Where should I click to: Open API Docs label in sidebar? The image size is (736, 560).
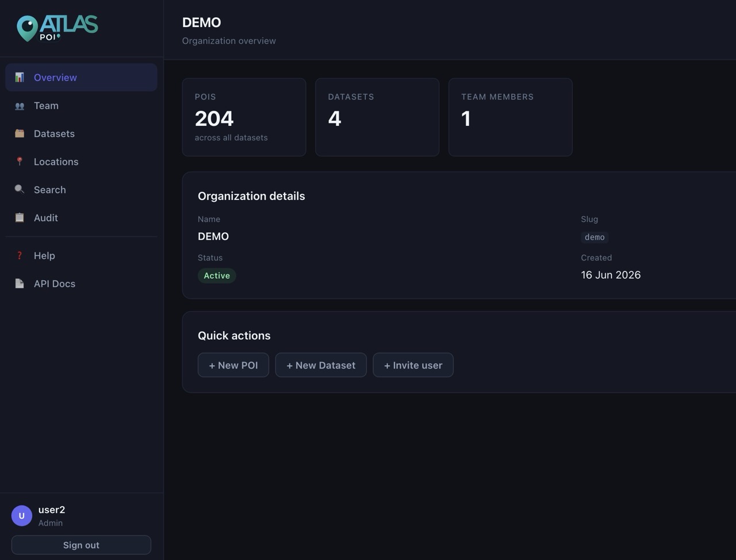(x=55, y=283)
